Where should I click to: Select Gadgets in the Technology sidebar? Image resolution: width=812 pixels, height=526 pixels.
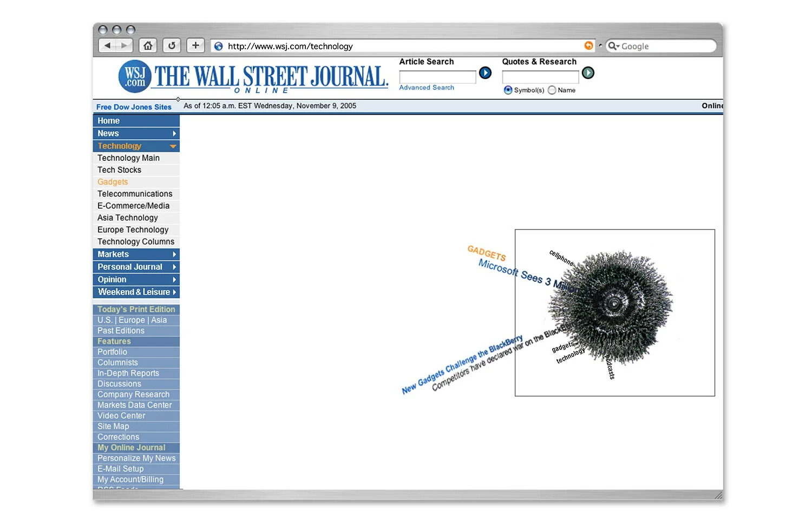coord(112,181)
